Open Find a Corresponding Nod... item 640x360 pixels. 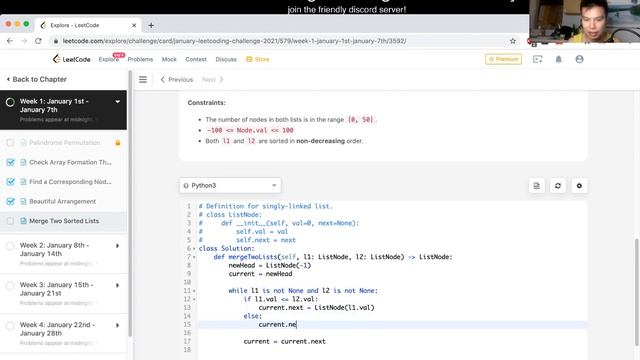[x=64, y=182]
